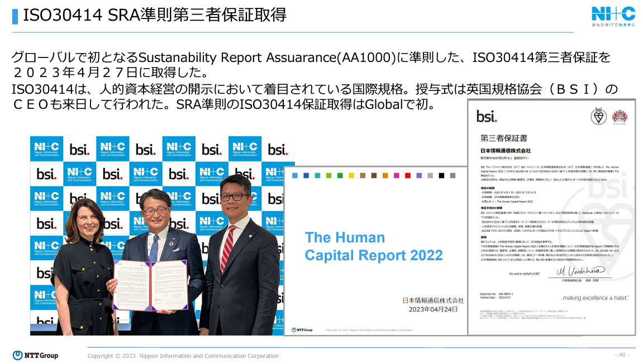Click the line '２０２３年４月２７日に取得した。'
Screen dimensions: 643x364
(111, 73)
